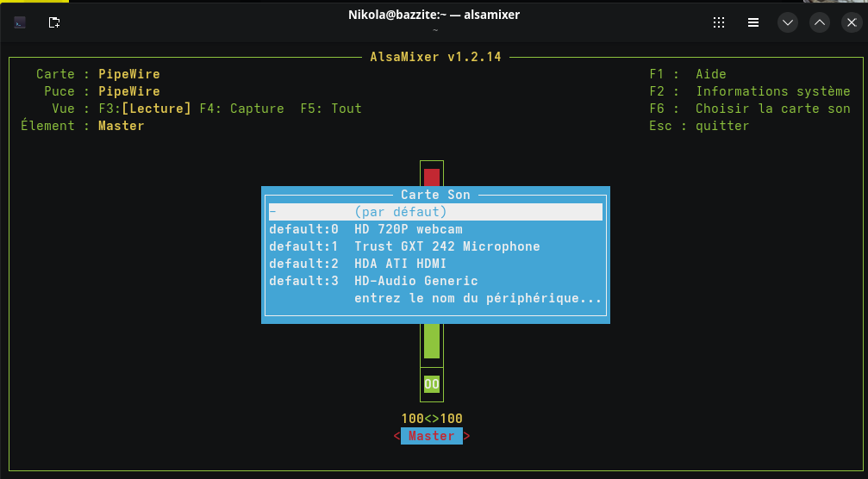Click the 'Carte Son' dialog title
The width and height of the screenshot is (868, 479).
[435, 195]
